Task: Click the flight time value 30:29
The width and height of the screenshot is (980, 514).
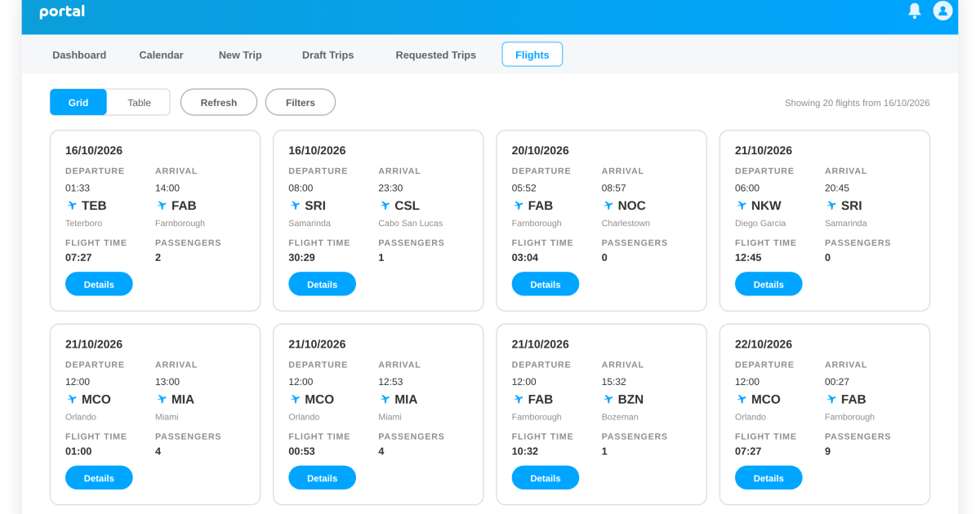Action: (301, 257)
